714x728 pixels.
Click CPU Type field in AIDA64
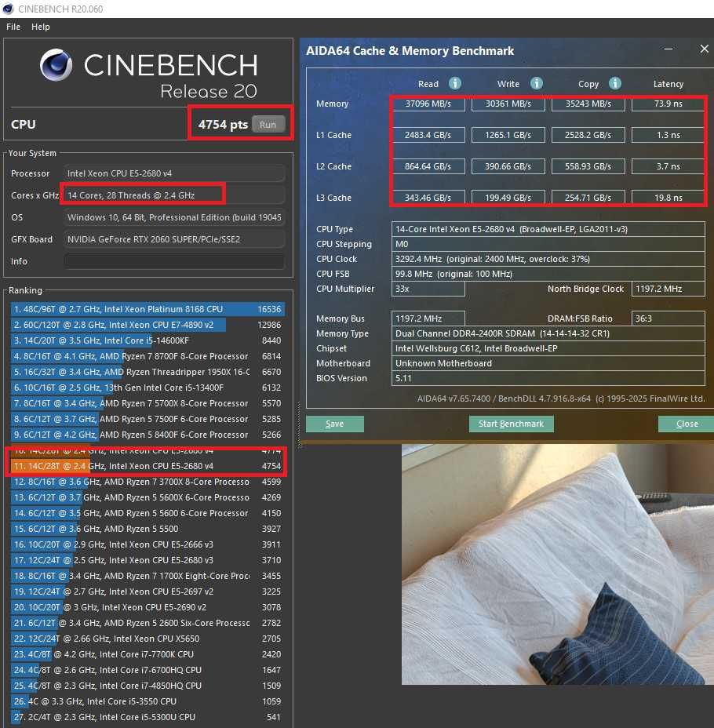coord(548,229)
